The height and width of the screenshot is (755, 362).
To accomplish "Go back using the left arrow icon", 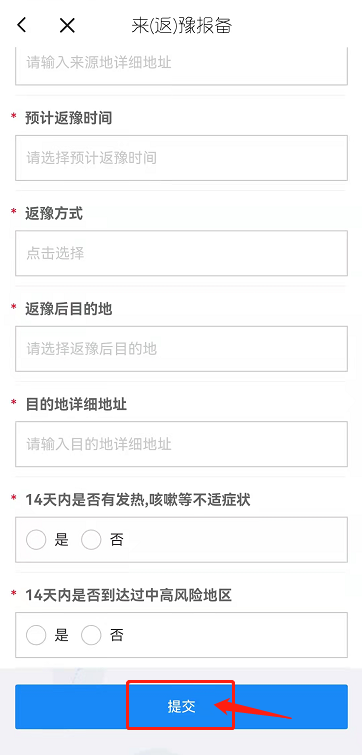I will pyautogui.click(x=21, y=25).
